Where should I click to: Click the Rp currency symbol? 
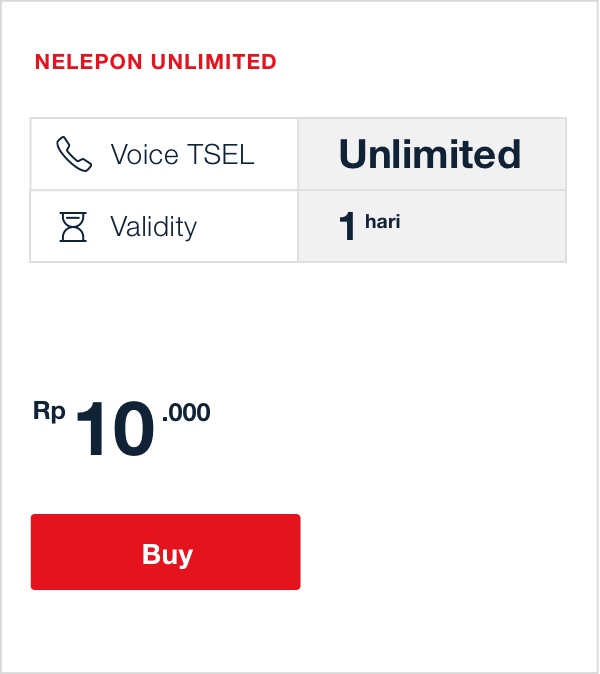[x=49, y=410]
